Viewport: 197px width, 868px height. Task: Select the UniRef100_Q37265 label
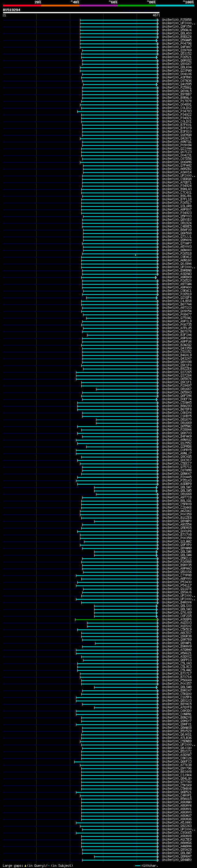pos(176,372)
